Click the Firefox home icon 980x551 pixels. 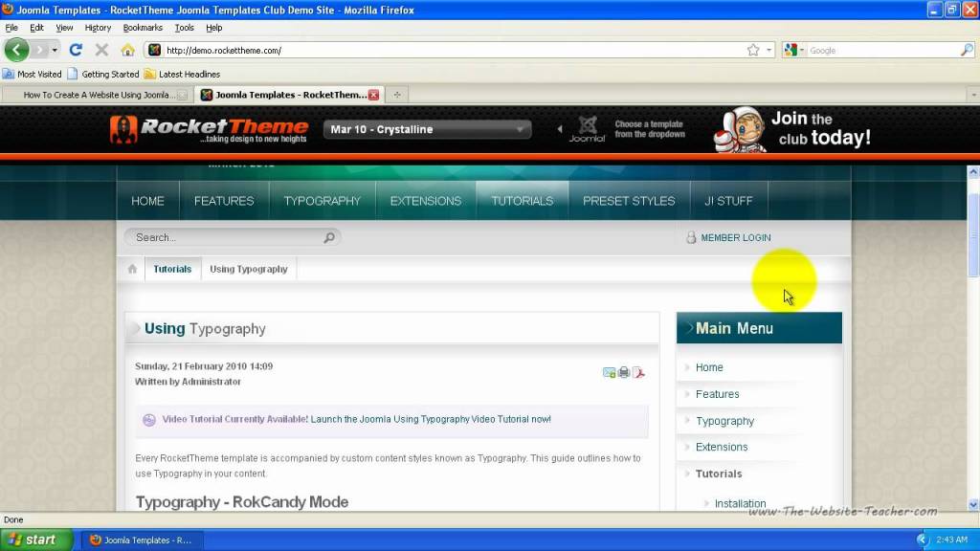tap(127, 50)
